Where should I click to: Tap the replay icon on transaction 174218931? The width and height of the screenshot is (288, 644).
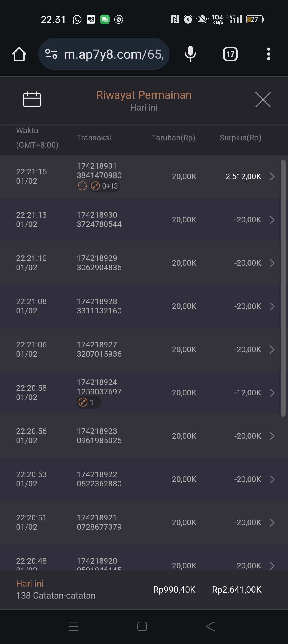point(82,186)
